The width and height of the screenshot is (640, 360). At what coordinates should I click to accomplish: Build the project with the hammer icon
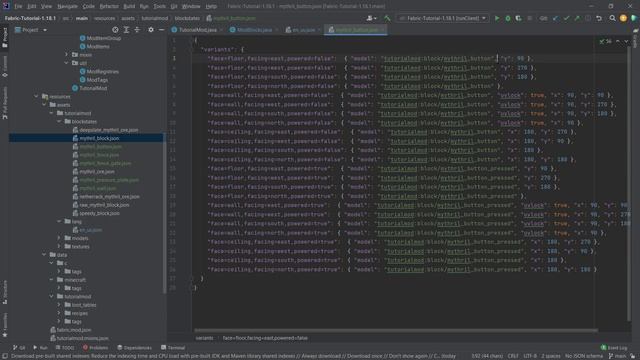[x=387, y=18]
